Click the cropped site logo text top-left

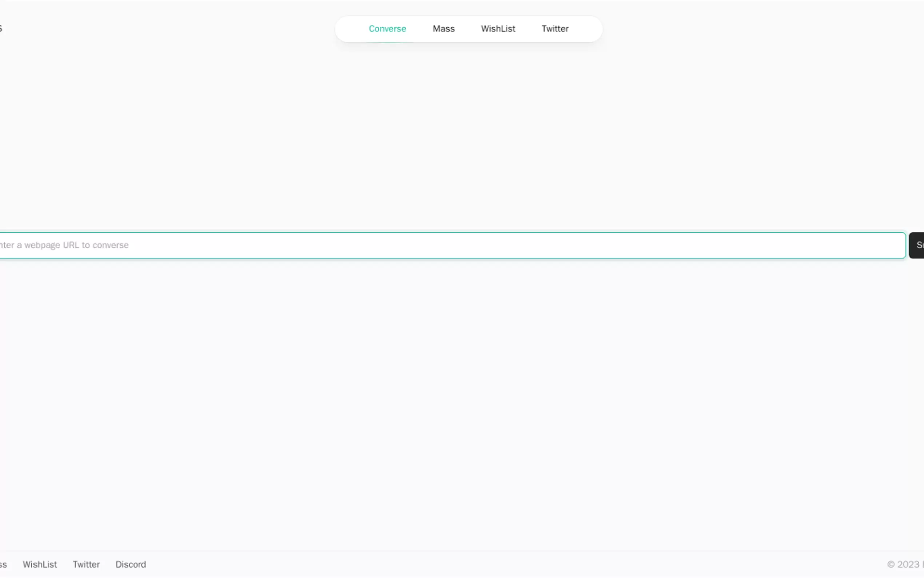point(1,28)
